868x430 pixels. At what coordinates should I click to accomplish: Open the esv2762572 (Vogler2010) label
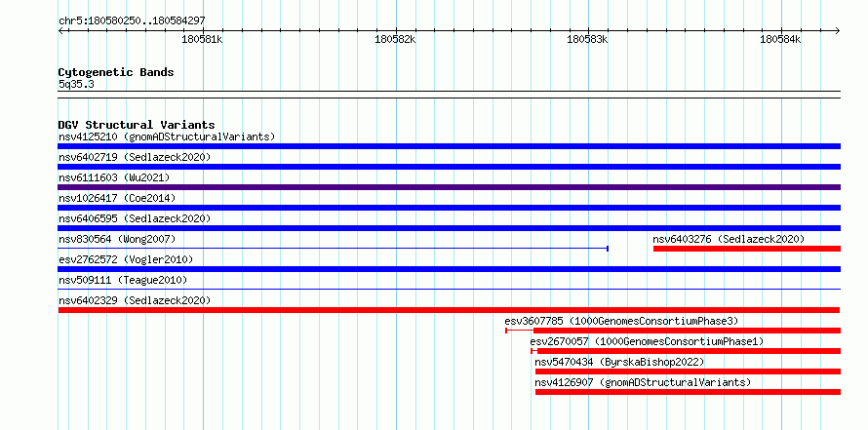point(126,259)
